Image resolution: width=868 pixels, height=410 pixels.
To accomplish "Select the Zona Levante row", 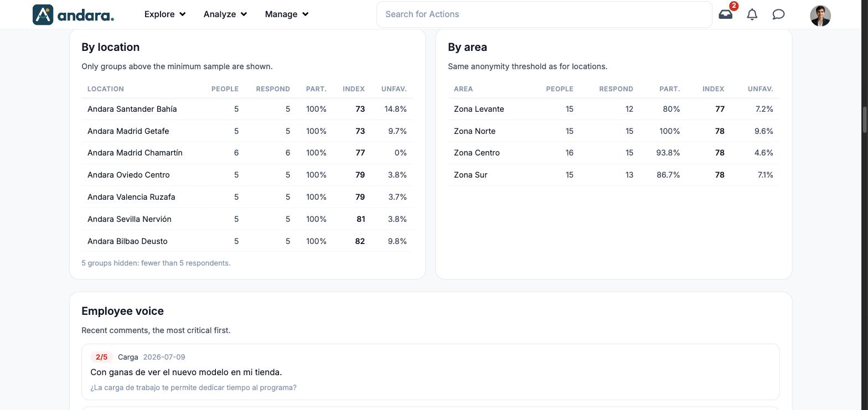I will 613,109.
